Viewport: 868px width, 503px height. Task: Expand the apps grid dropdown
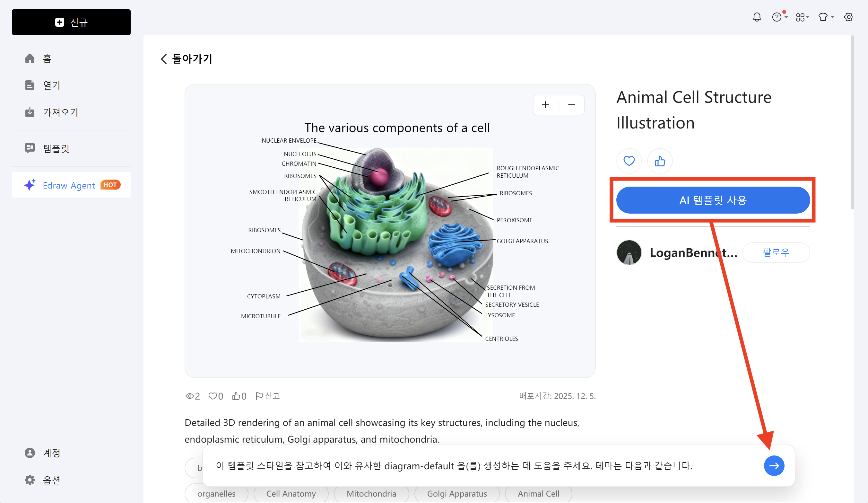802,17
